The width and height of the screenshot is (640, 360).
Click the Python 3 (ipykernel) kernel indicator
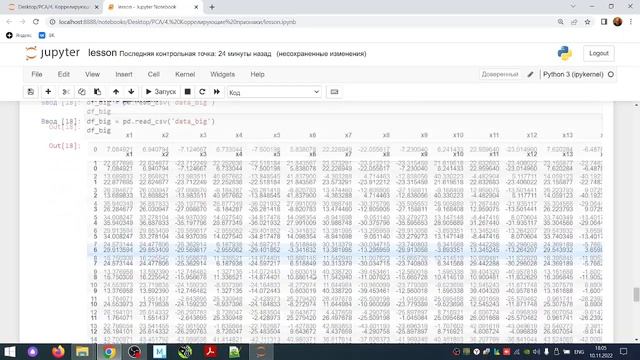point(573,74)
